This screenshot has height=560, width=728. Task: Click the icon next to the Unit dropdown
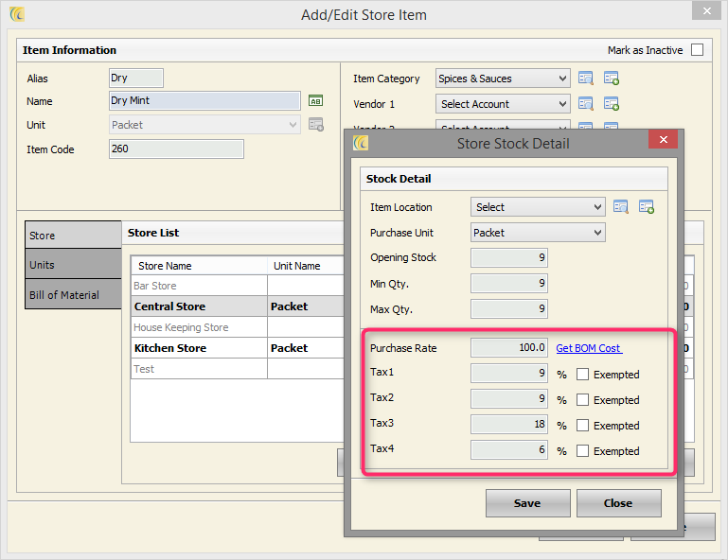pos(316,125)
